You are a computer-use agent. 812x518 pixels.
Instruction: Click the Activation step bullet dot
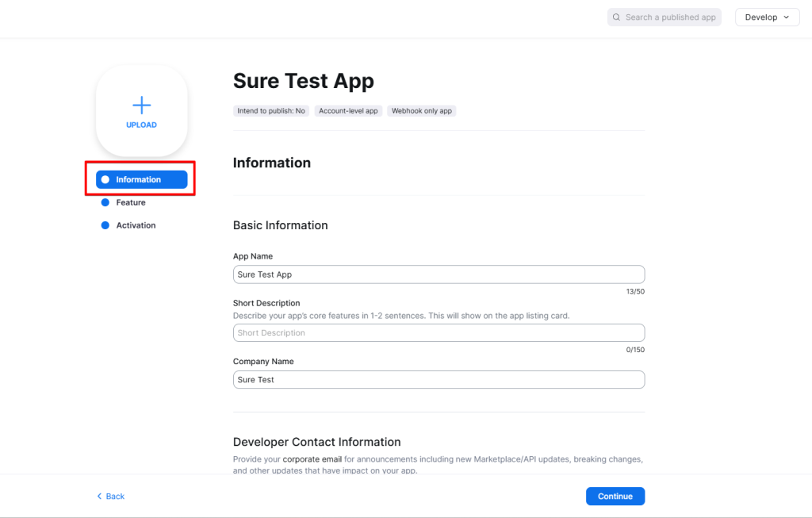[x=105, y=225]
